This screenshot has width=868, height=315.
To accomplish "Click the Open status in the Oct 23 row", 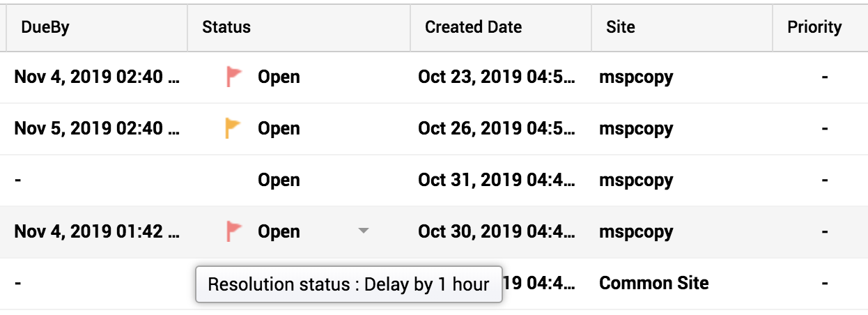I will pos(279,77).
